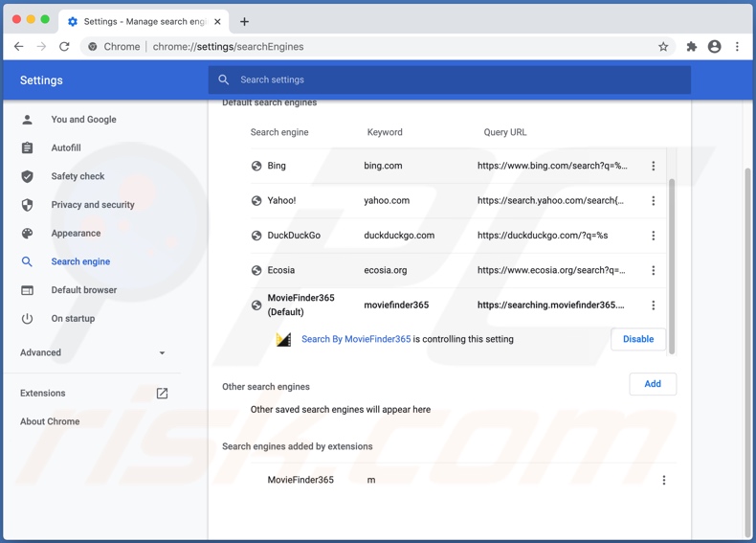Open the Extensions sidebar link
The width and height of the screenshot is (756, 543).
(x=42, y=394)
